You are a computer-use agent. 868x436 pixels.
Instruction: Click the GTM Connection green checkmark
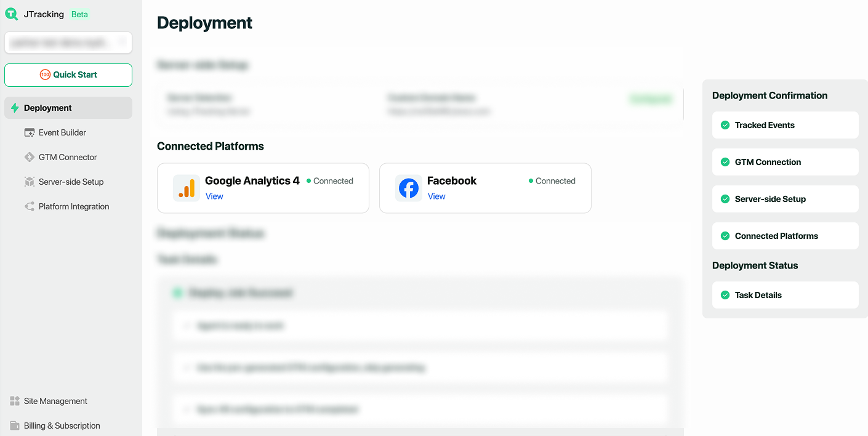[x=725, y=162]
